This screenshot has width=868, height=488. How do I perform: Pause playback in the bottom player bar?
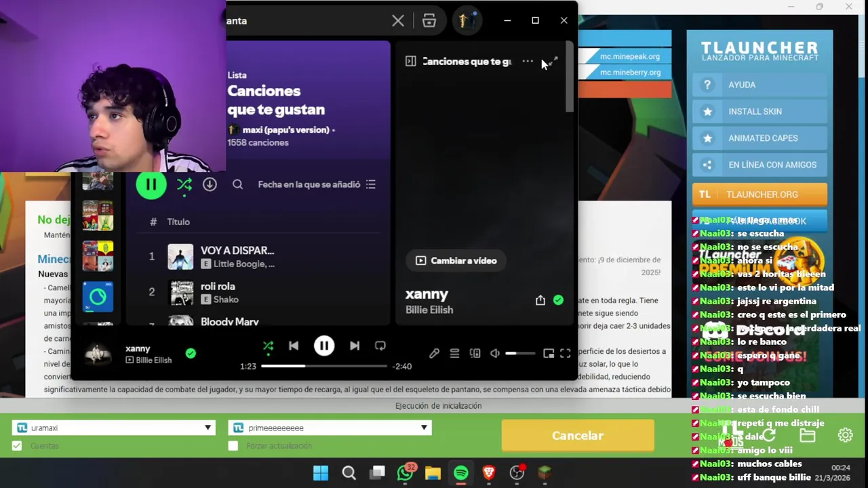click(324, 346)
